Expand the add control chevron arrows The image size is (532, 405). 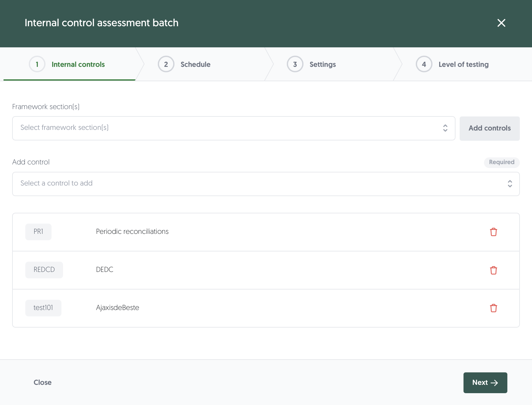click(510, 184)
